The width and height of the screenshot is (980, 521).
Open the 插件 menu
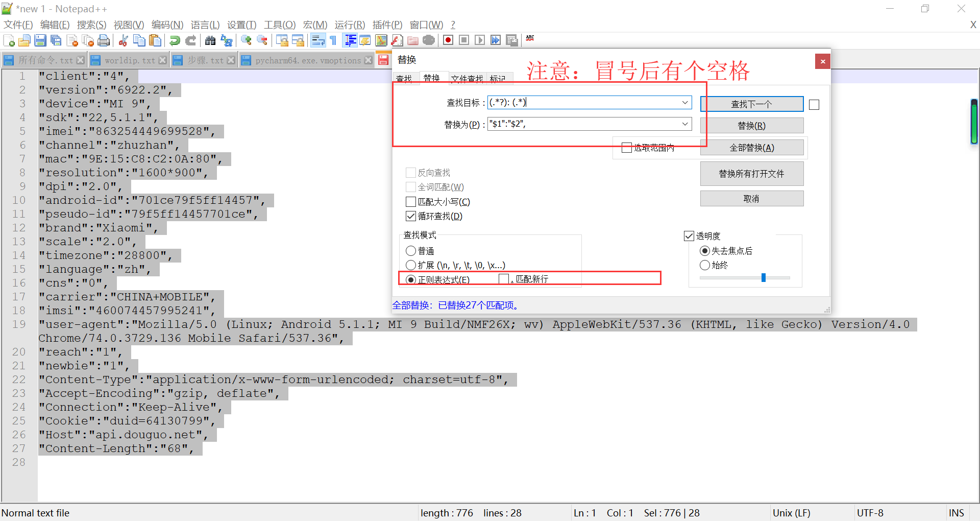point(387,25)
